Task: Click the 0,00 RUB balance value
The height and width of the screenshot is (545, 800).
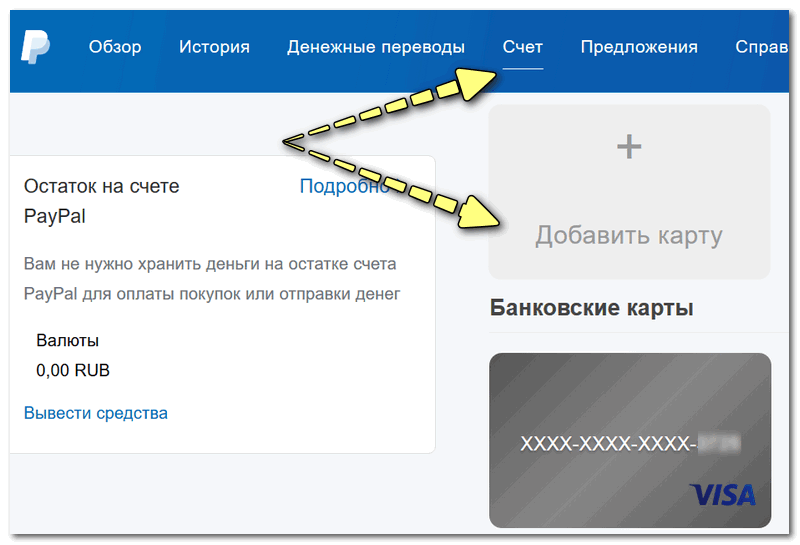Action: tap(73, 370)
